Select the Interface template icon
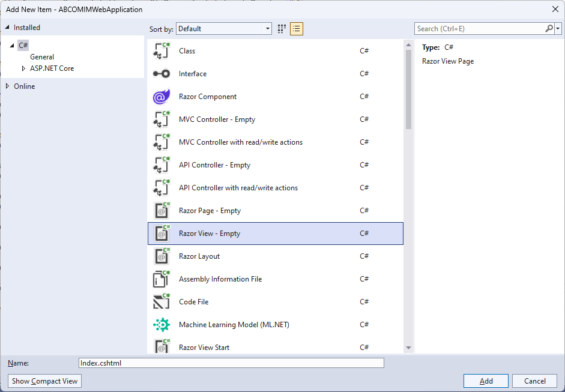Viewport: 565px width, 392px height. pos(162,74)
